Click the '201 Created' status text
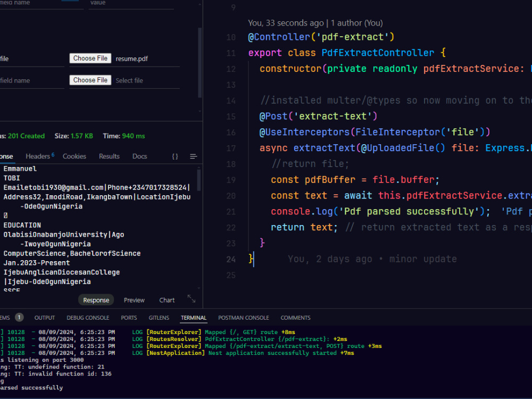 [x=27, y=136]
